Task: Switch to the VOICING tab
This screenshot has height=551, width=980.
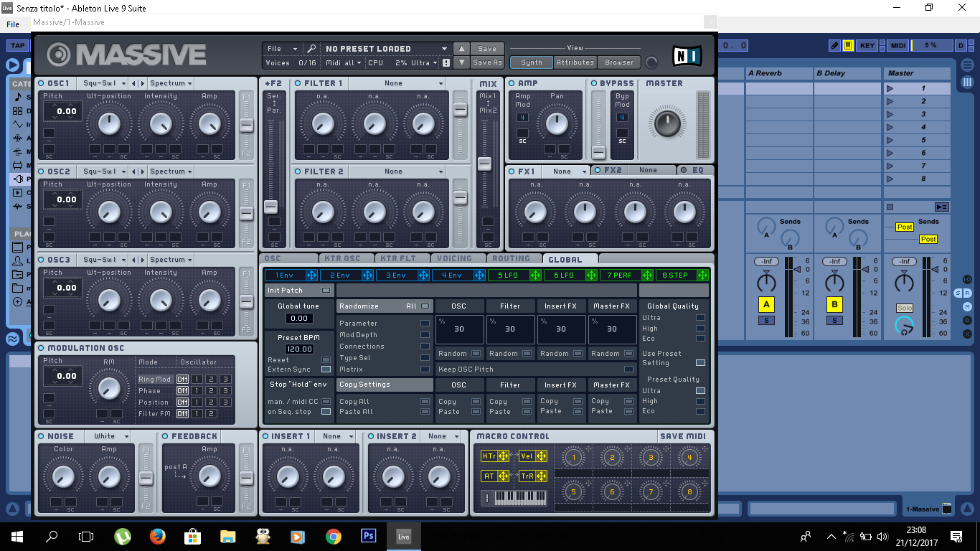Action: (458, 258)
